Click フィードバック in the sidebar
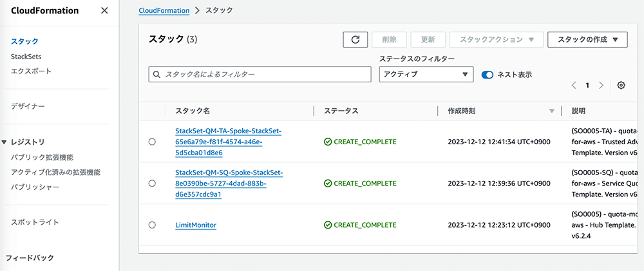Viewport: 644px width, 271px height. coord(30,258)
